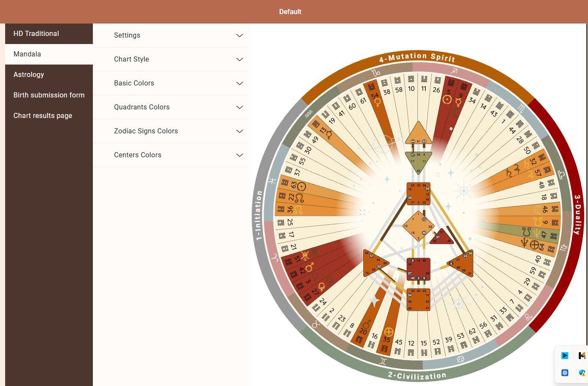
Task: Click the Mars symbol at gate 20
Action: (366, 324)
